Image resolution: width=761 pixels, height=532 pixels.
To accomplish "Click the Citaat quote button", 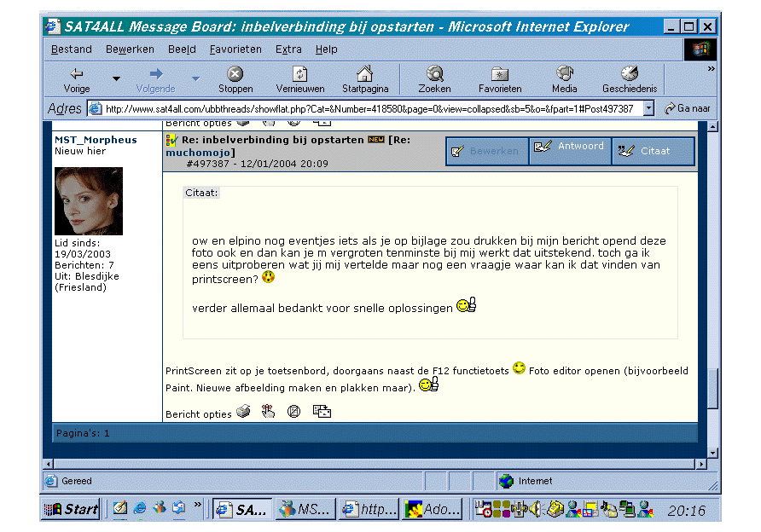I will [653, 151].
